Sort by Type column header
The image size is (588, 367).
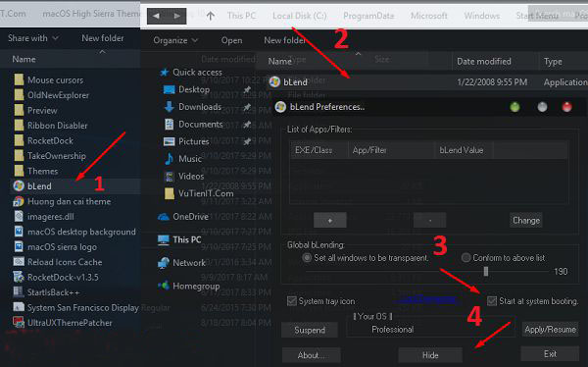(553, 61)
